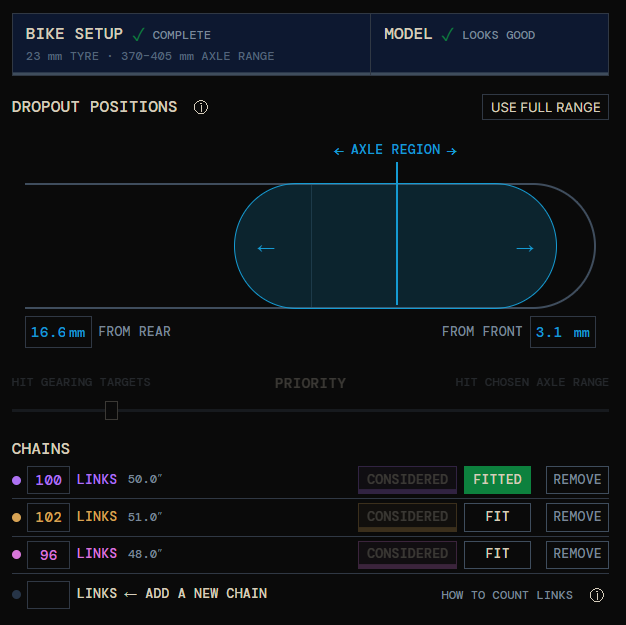The height and width of the screenshot is (625, 626).
Task: Mark the 102-links chain as Fit
Action: coord(497,517)
